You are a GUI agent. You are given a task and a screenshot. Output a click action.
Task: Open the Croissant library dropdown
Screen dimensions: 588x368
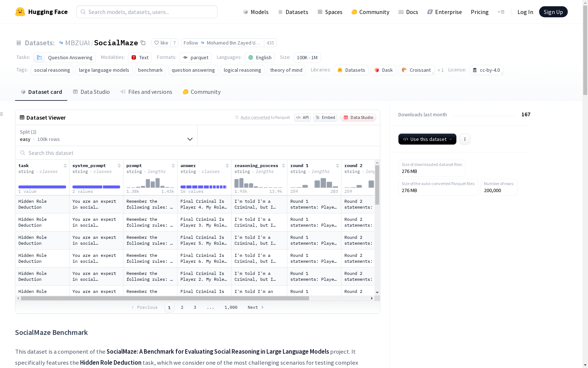coord(416,70)
